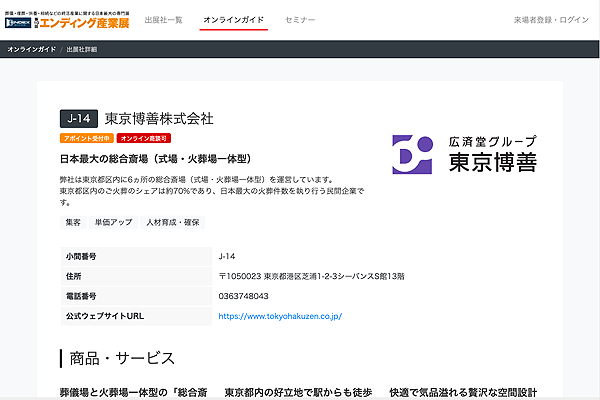Click the 公式ウェブサイトURL row label
The image size is (600, 400).
(x=136, y=316)
